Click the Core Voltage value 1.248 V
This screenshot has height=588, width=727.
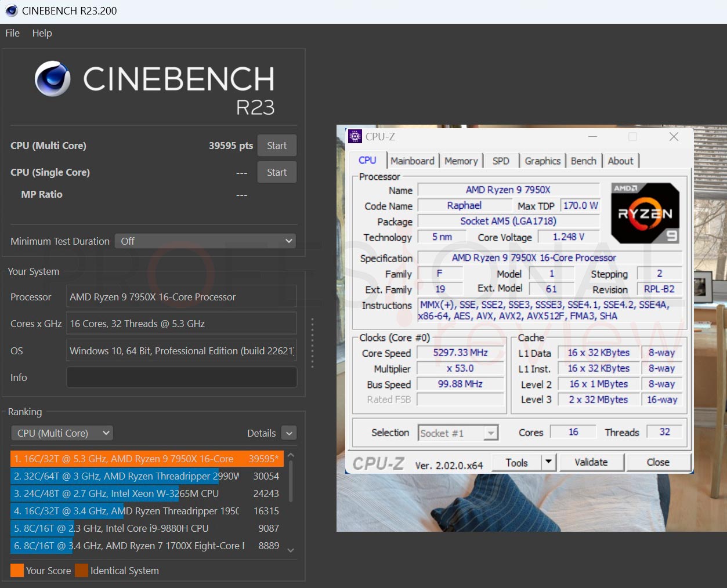(569, 237)
